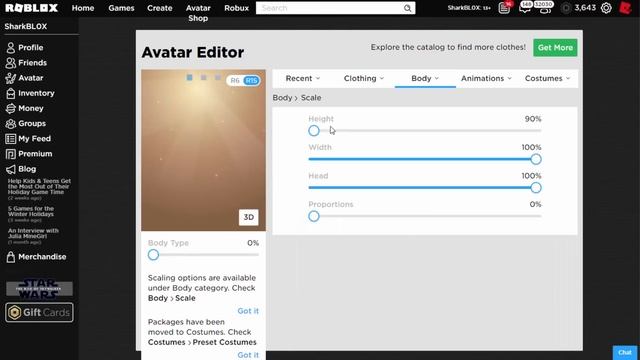Click the Get More button
The image size is (640, 360).
pyautogui.click(x=555, y=48)
